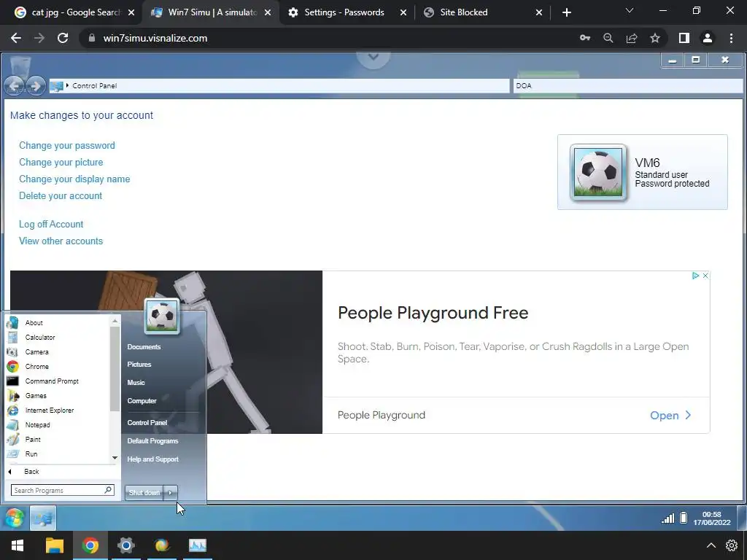This screenshot has width=747, height=560.
Task: Open Help and Support
Action: coord(152,459)
